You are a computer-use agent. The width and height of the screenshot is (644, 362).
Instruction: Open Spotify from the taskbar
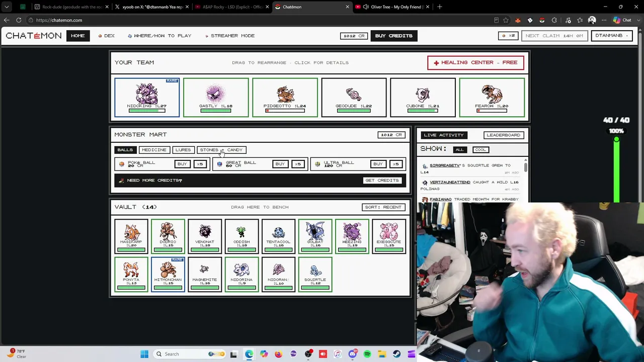(x=367, y=354)
